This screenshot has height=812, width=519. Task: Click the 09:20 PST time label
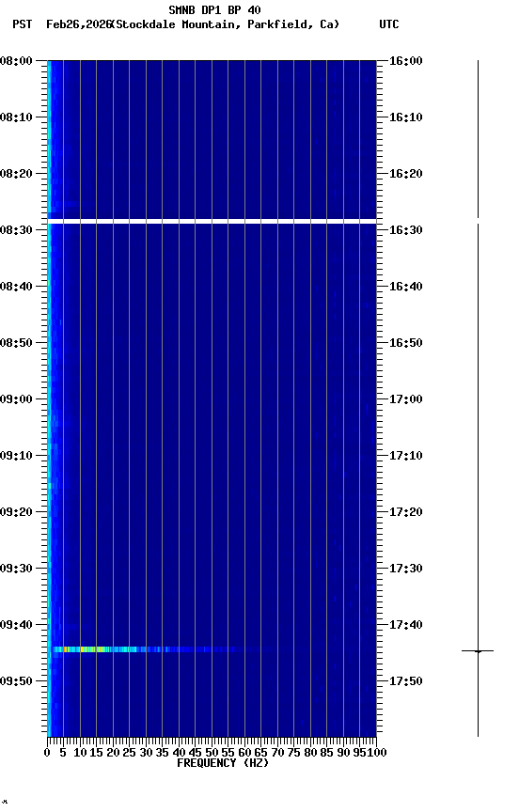click(16, 513)
